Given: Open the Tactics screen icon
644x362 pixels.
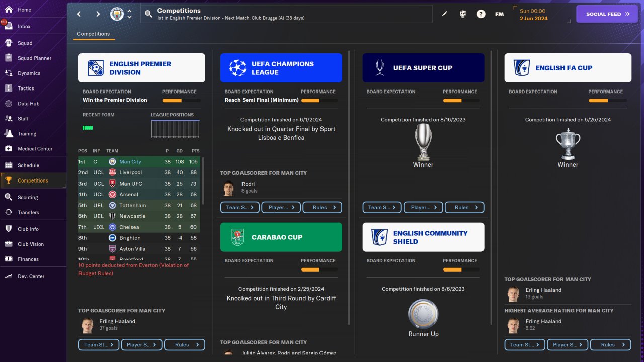Looking at the screenshot, I should (9, 88).
